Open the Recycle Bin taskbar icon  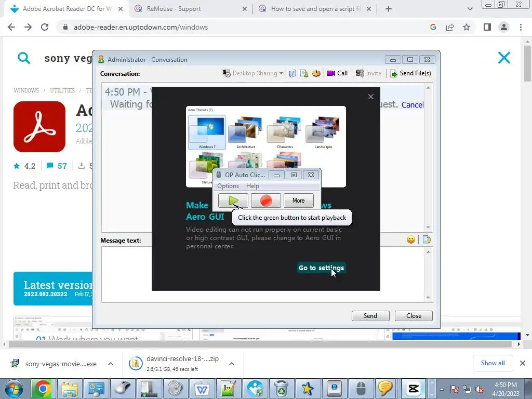[281, 389]
